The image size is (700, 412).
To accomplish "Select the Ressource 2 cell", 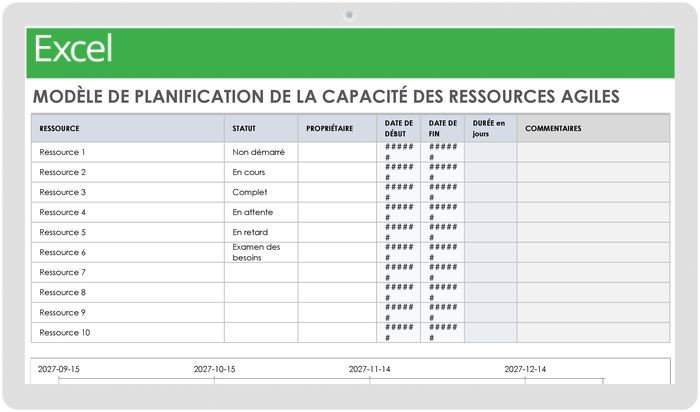I will [128, 172].
